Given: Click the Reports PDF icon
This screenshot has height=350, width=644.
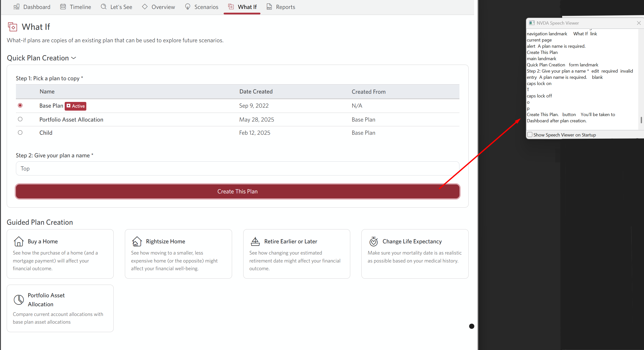Looking at the screenshot, I should pos(269,7).
